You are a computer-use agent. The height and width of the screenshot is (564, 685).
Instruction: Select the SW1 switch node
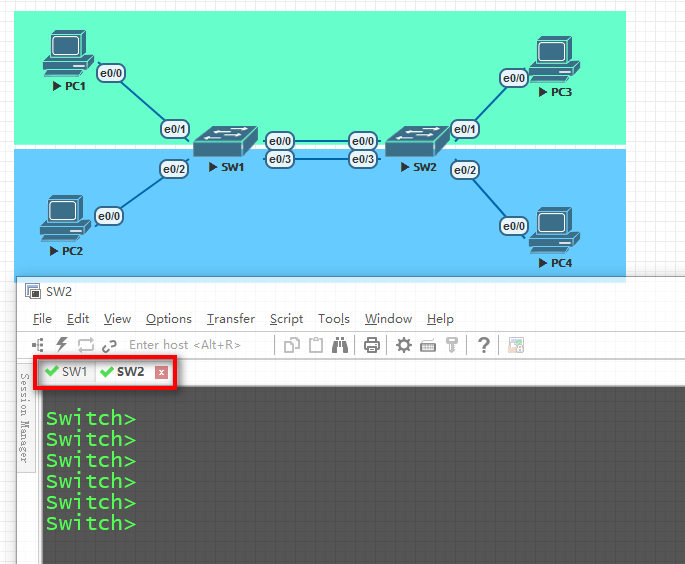(x=225, y=142)
